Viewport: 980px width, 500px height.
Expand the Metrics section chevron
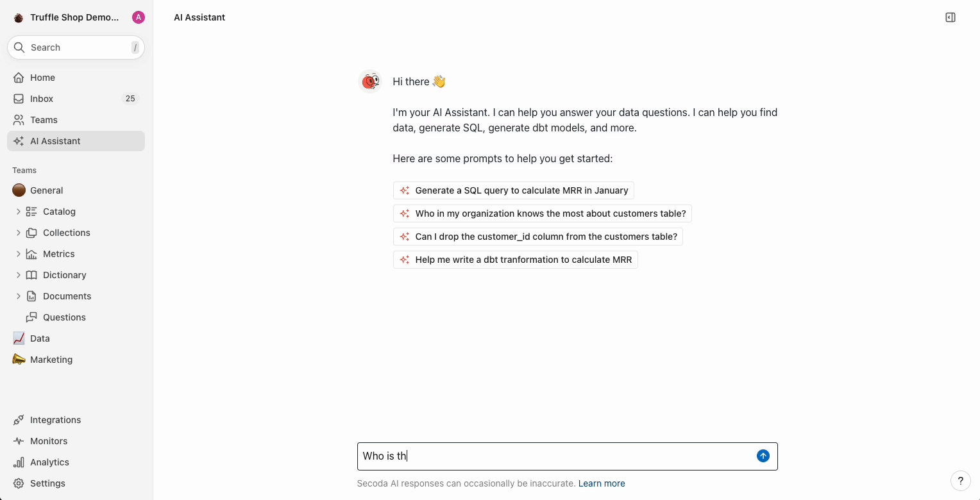point(18,254)
